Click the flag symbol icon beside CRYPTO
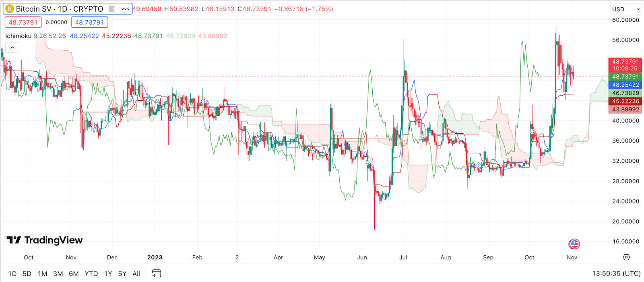This screenshot has height=282, width=644. pyautogui.click(x=112, y=8)
